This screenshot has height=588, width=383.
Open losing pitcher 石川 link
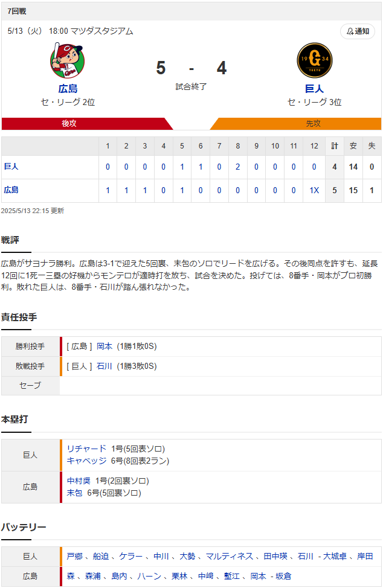[x=105, y=366]
